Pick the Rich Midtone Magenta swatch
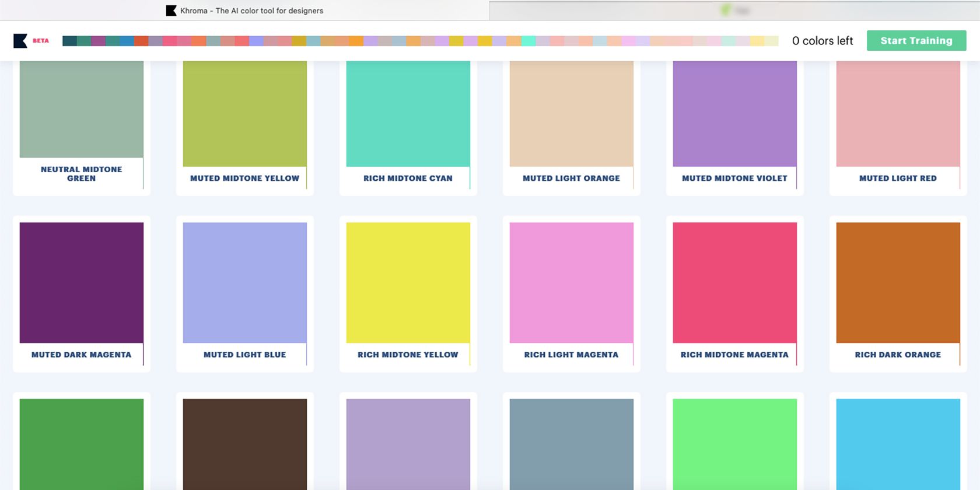980x490 pixels. point(735,283)
